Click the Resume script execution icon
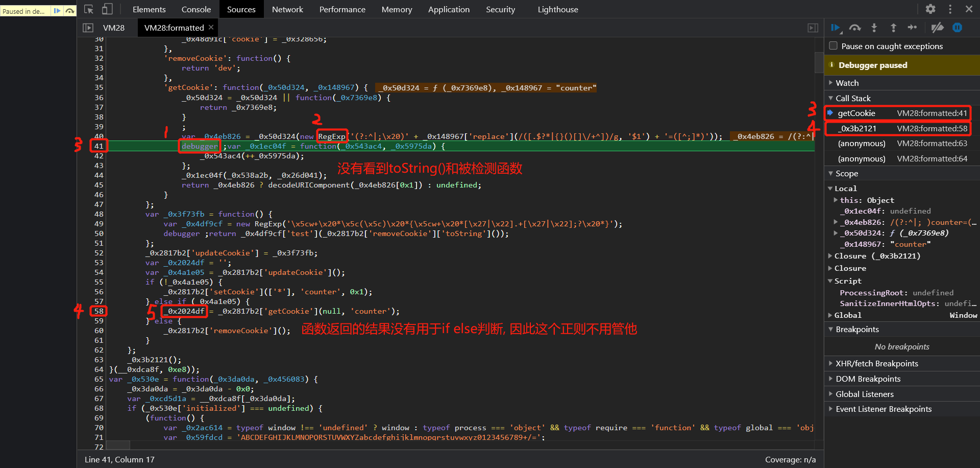Image resolution: width=980 pixels, height=468 pixels. (836, 28)
